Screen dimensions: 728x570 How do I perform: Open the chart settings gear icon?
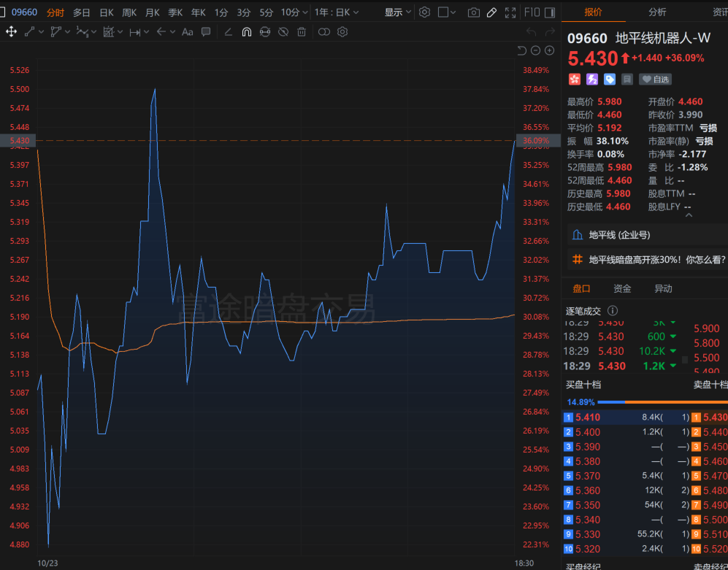(424, 12)
